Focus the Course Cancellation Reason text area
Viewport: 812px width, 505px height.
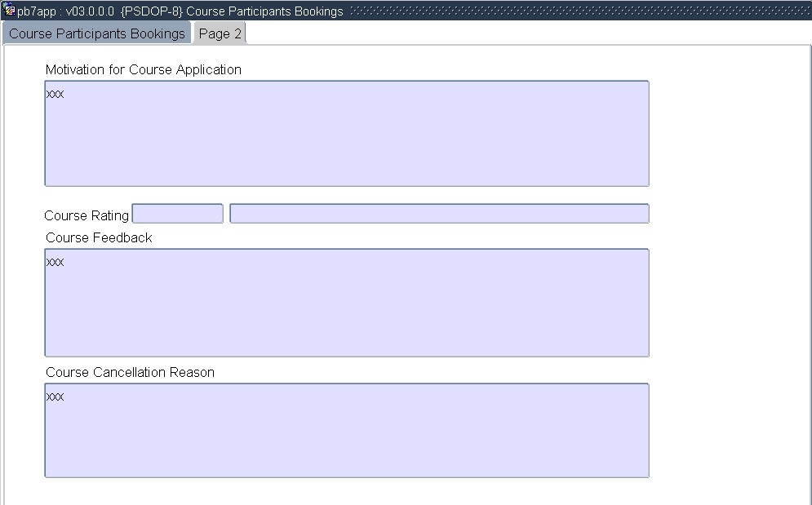[x=346, y=436]
